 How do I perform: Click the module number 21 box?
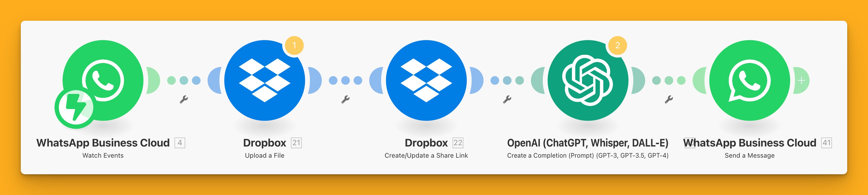(296, 143)
